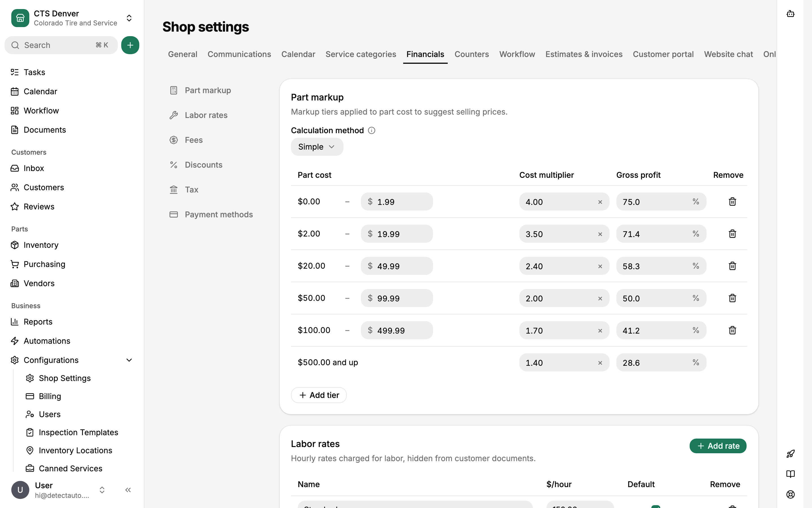
Task: Open Workflow in the sidebar
Action: (x=72, y=111)
